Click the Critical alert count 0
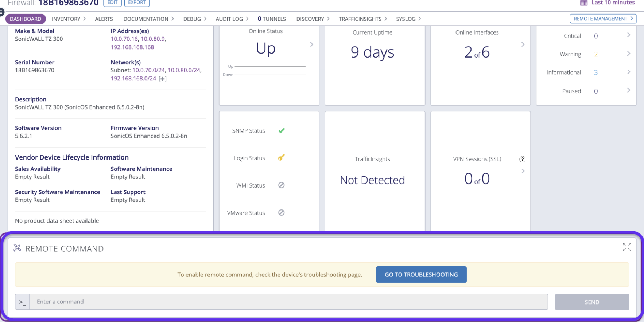Viewport: 644px width, 322px height. [596, 36]
